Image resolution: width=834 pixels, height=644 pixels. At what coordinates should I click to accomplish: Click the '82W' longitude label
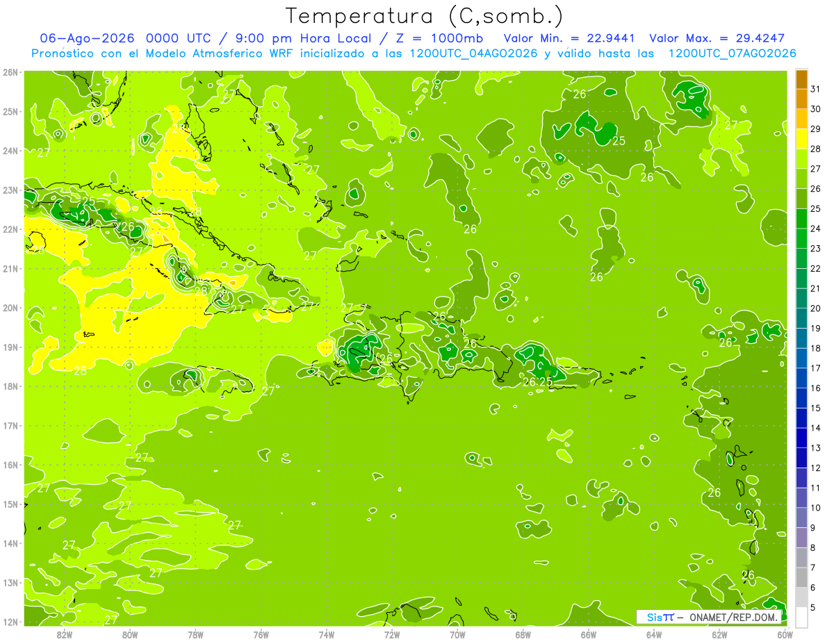click(x=65, y=634)
